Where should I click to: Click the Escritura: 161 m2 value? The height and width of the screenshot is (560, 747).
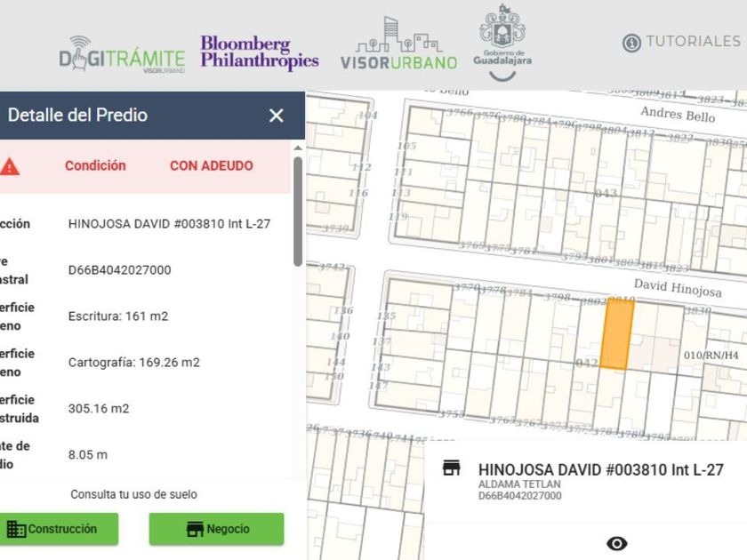tap(118, 316)
